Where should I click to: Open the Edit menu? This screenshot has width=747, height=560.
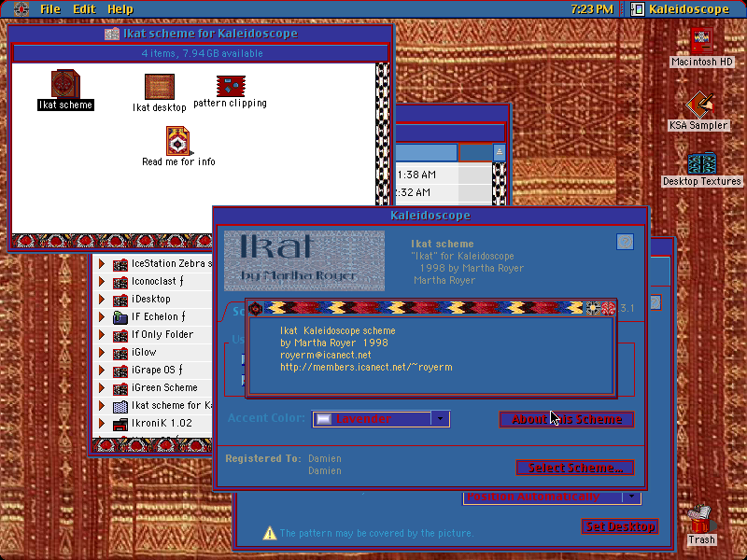coord(84,9)
